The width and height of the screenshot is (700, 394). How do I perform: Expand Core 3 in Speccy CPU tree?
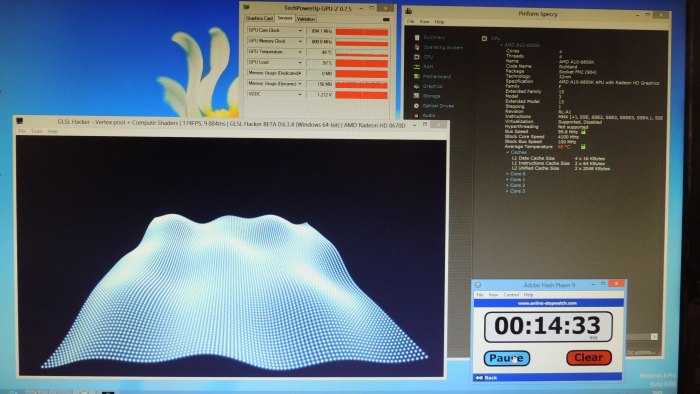[508, 191]
